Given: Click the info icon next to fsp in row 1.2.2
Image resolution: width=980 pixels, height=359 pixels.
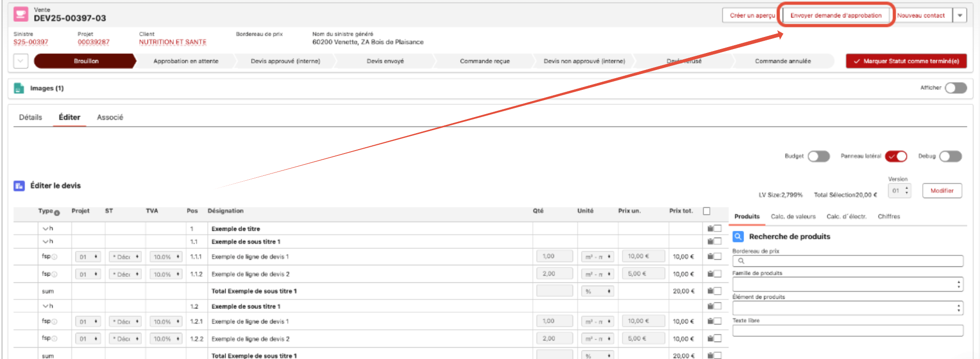Looking at the screenshot, I should 54,339.
